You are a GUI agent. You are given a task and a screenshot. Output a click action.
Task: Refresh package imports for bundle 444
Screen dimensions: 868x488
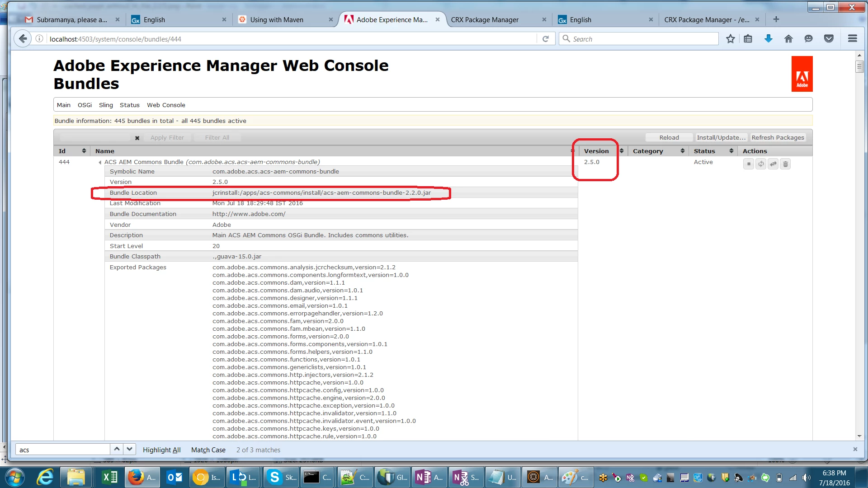761,164
